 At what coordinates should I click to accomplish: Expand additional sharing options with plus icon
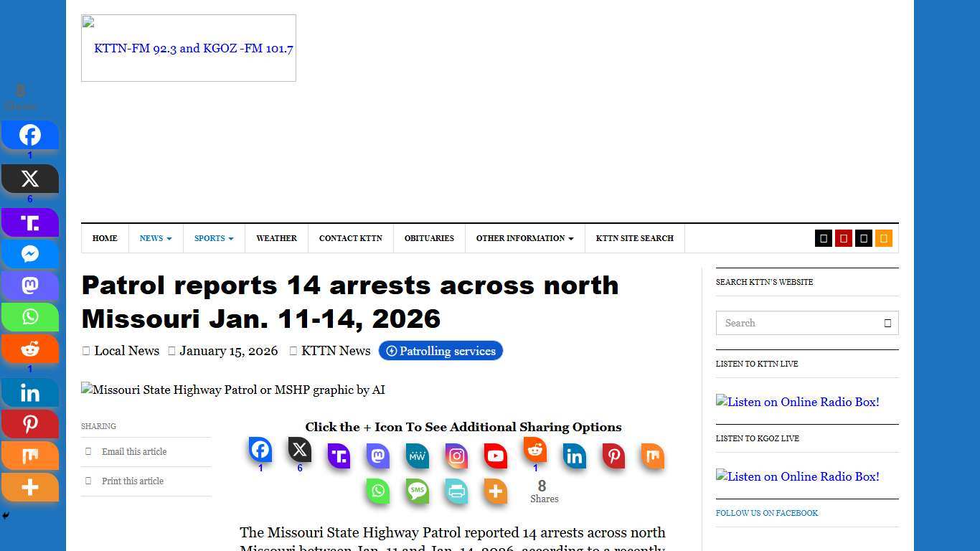point(495,491)
